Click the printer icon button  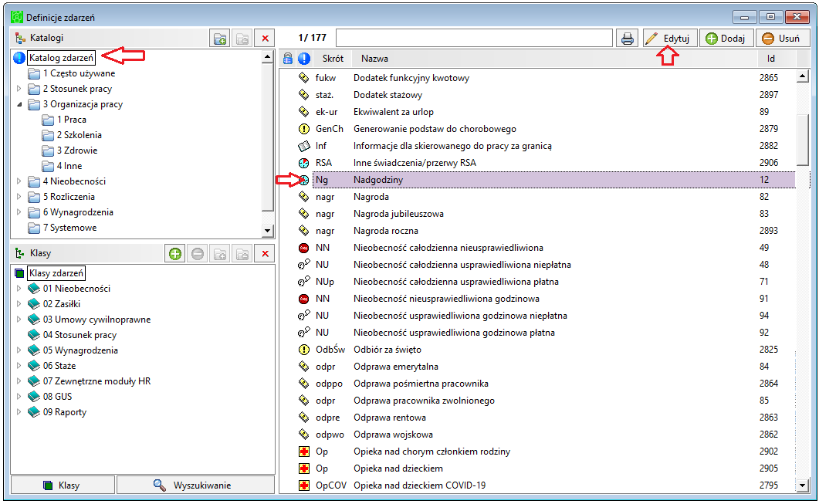point(628,38)
